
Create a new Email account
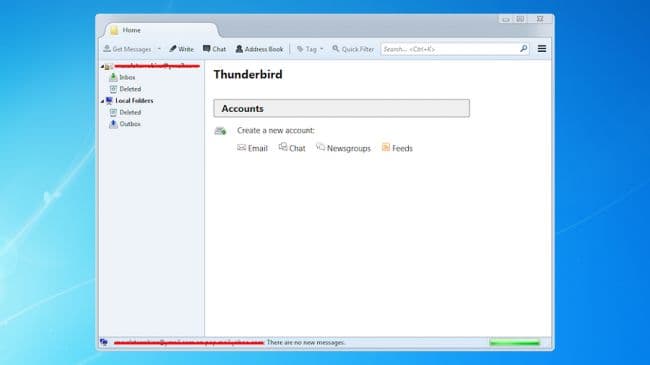252,148
